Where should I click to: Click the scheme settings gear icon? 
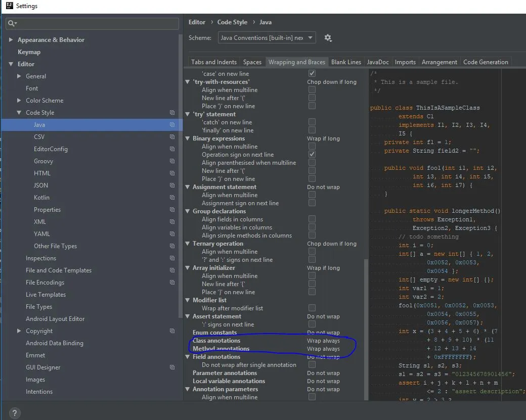[x=328, y=38]
